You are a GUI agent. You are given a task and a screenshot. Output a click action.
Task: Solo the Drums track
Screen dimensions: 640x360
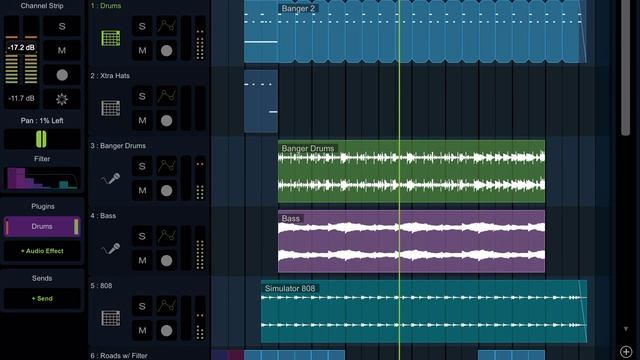[x=142, y=27]
